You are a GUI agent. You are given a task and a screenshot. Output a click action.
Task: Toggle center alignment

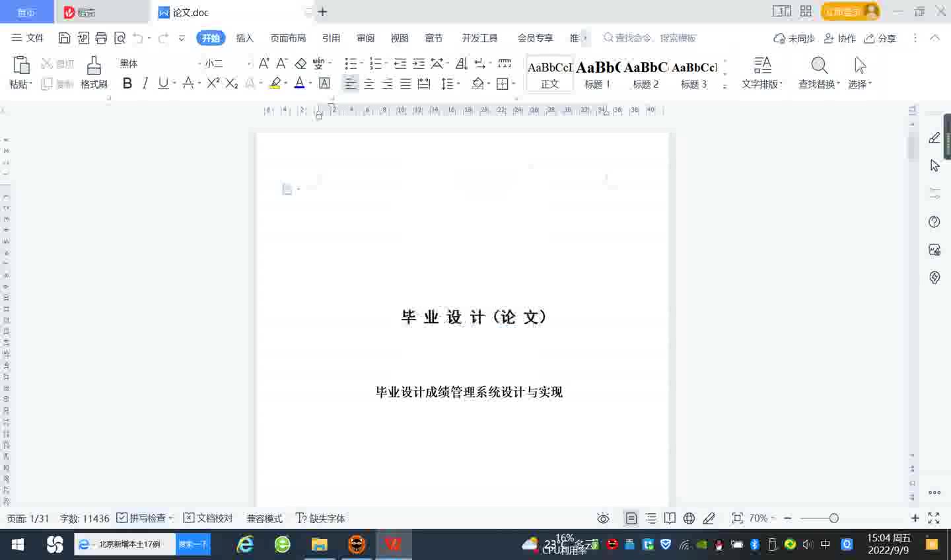point(369,83)
